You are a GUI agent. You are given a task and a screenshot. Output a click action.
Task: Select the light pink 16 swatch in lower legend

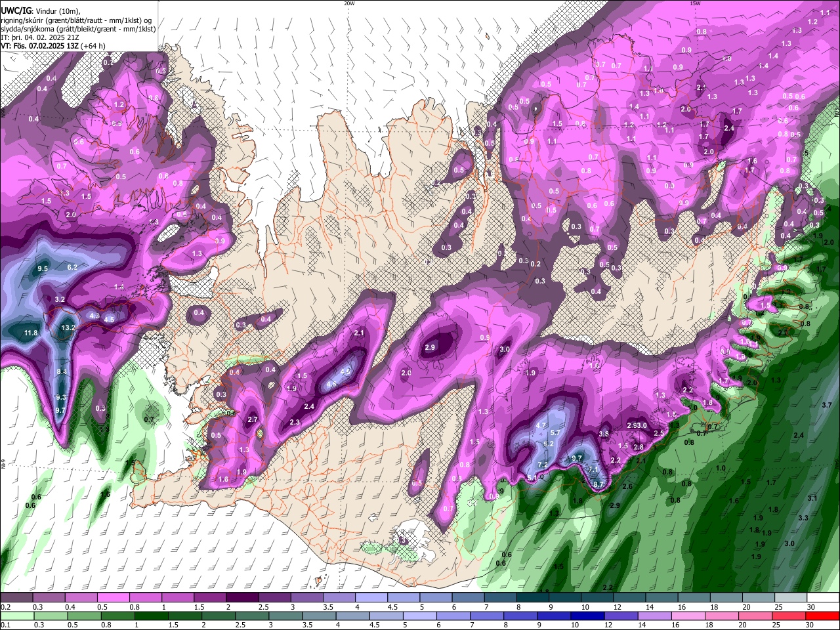click(x=688, y=616)
